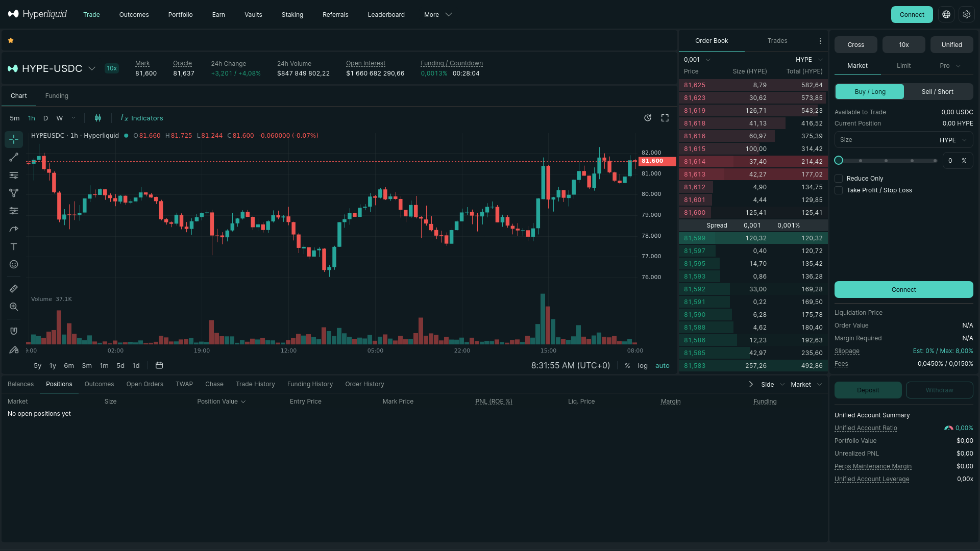Click the chart snapshot/reload icon
Viewport: 980px width, 551px height.
(x=648, y=118)
